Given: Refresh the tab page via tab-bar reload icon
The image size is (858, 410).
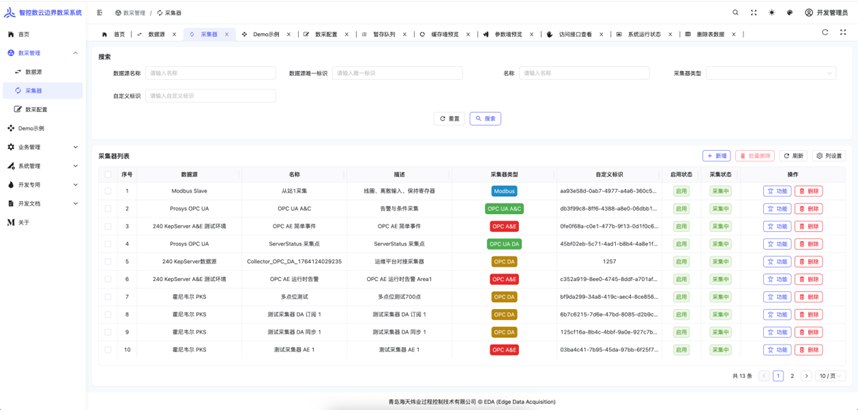Looking at the screenshot, I should pyautogui.click(x=825, y=32).
